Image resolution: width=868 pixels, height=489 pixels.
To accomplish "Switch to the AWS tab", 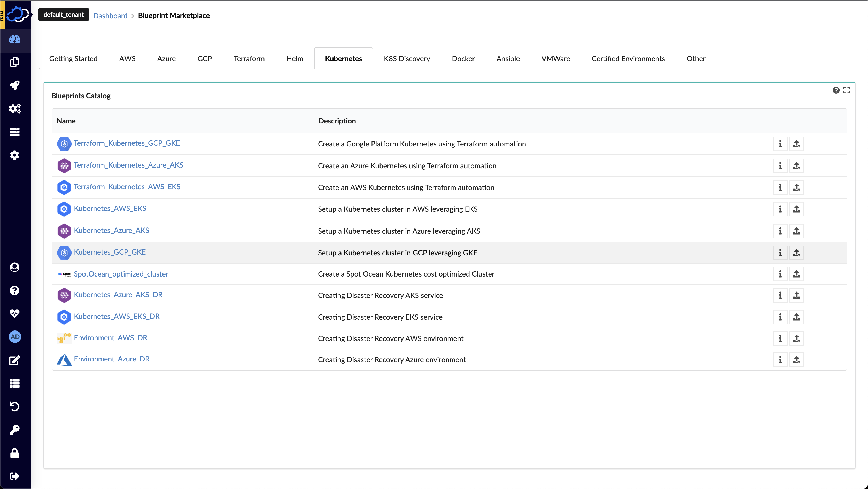I will click(127, 59).
